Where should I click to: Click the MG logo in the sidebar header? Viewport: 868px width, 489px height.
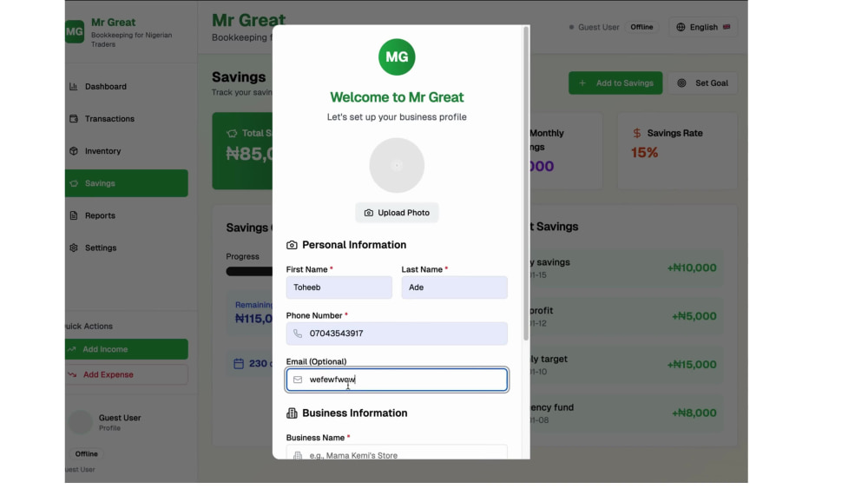point(74,31)
